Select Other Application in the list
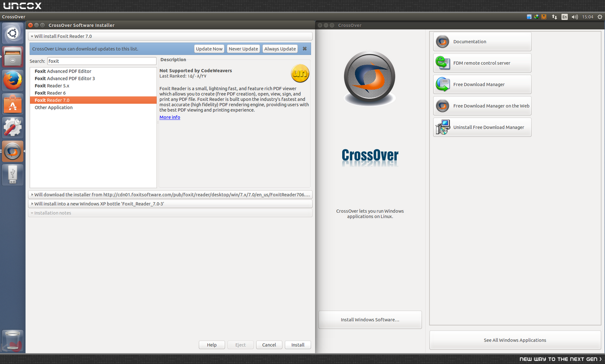 [x=93, y=108]
